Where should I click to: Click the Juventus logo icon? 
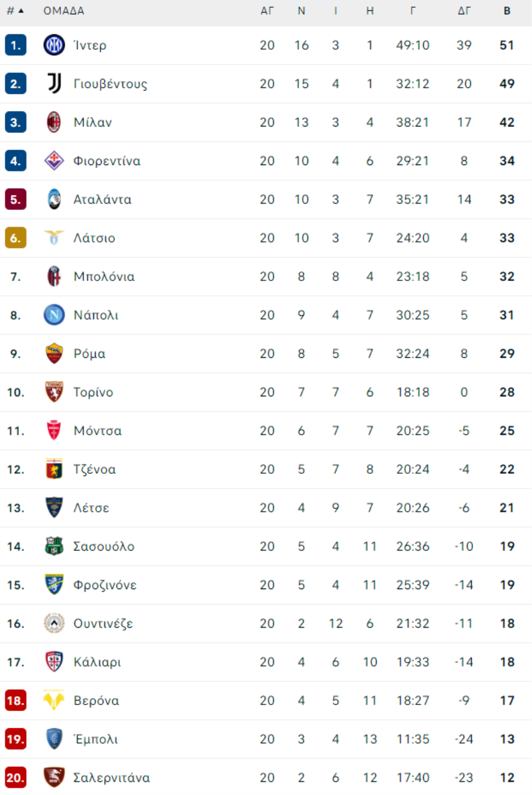pos(54,83)
